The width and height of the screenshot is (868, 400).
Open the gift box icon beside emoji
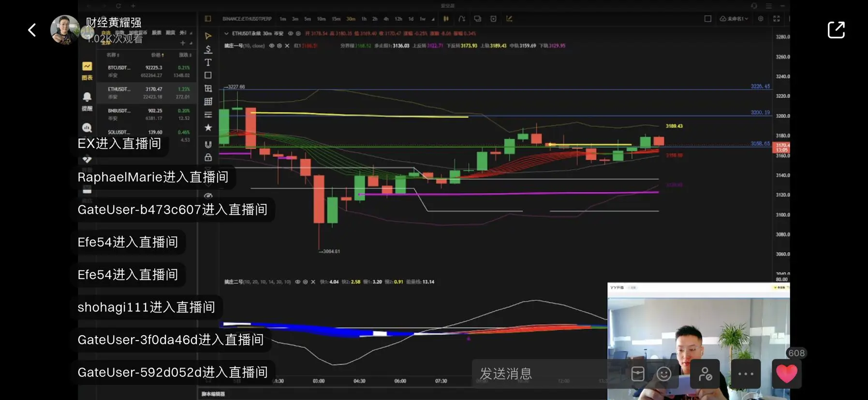coord(638,373)
